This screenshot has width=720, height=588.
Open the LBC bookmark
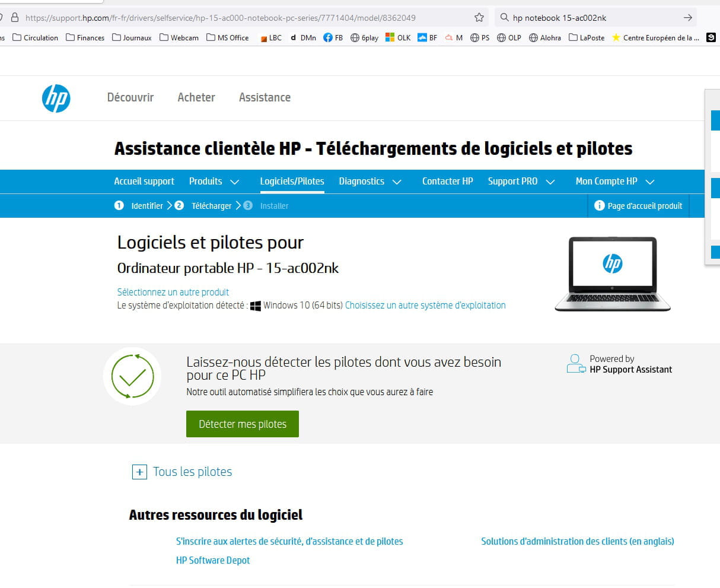[x=271, y=37]
